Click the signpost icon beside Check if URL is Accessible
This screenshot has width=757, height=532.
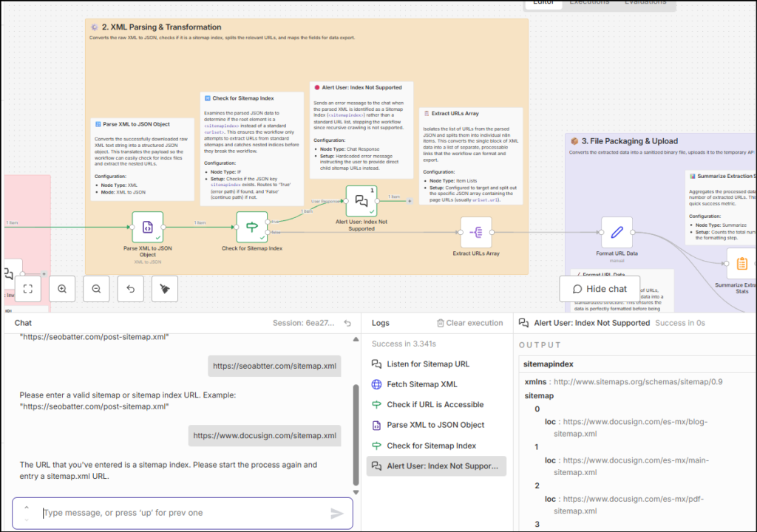click(376, 405)
